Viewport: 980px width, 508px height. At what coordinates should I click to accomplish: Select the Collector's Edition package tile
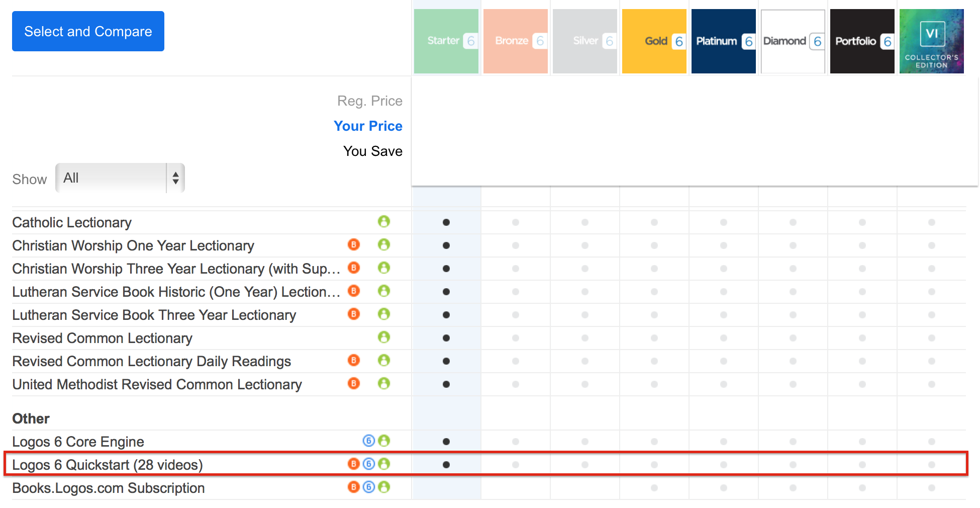(932, 41)
